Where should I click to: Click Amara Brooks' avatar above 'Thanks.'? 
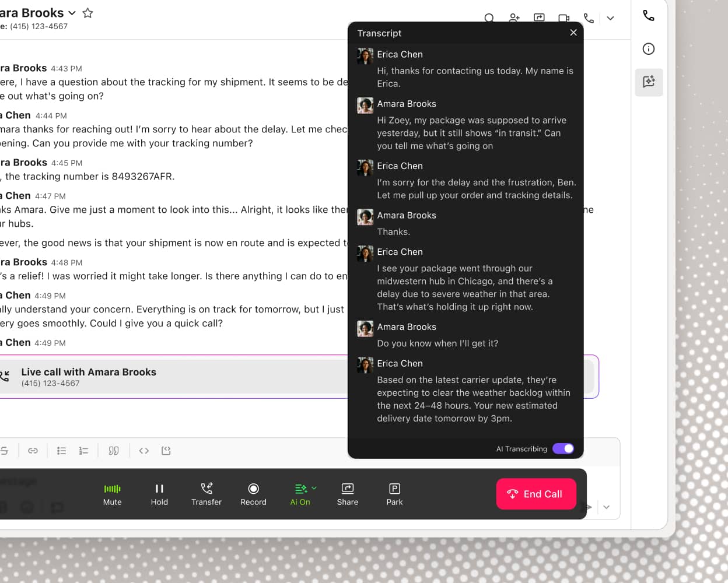click(x=365, y=217)
